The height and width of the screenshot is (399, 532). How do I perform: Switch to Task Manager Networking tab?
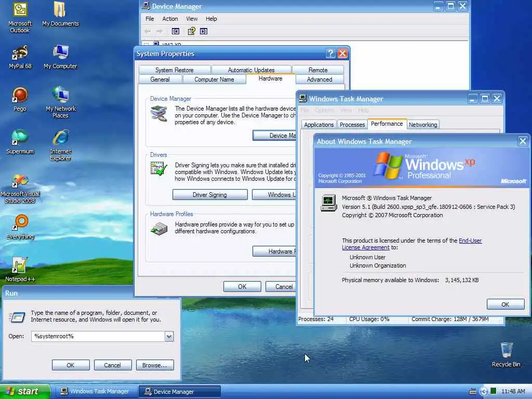(423, 125)
